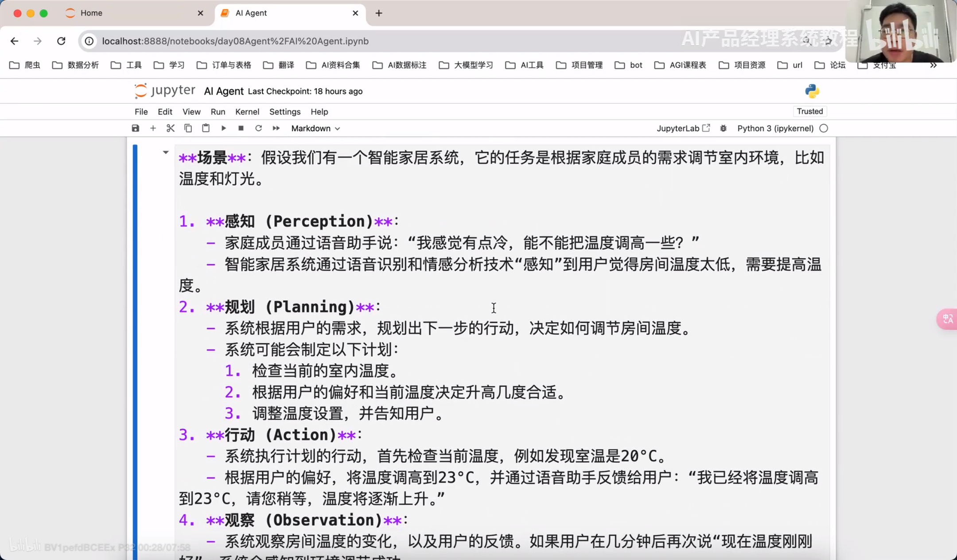Open the debugger bug icon
957x560 pixels.
tap(723, 128)
